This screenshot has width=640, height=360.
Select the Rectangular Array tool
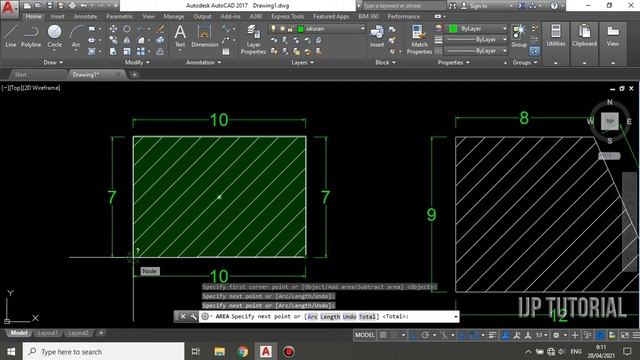point(141,51)
